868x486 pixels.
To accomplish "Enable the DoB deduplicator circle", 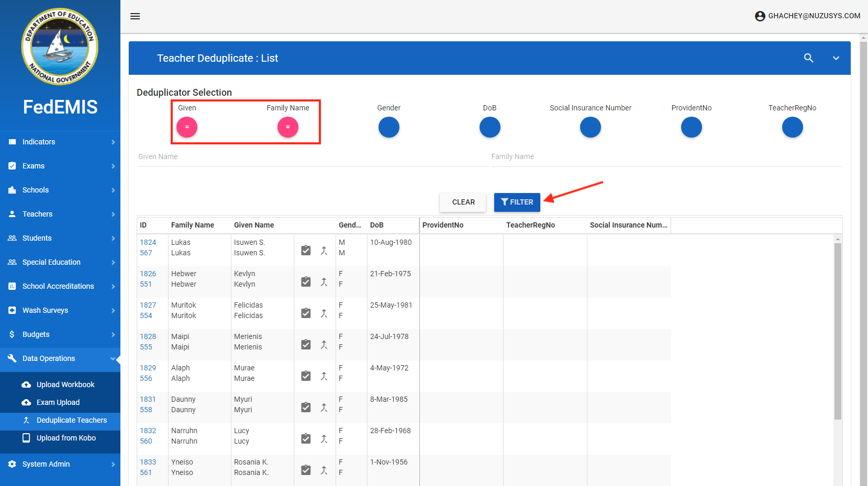I will (489, 127).
